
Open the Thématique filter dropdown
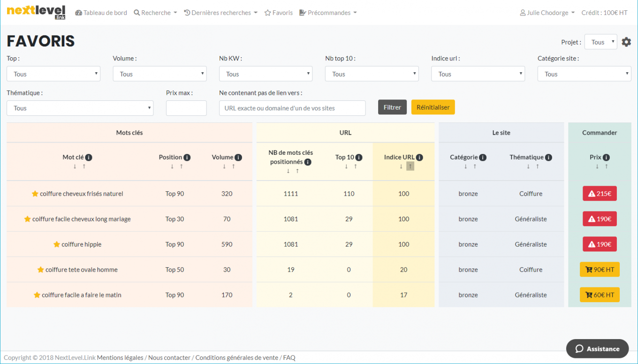coord(80,108)
